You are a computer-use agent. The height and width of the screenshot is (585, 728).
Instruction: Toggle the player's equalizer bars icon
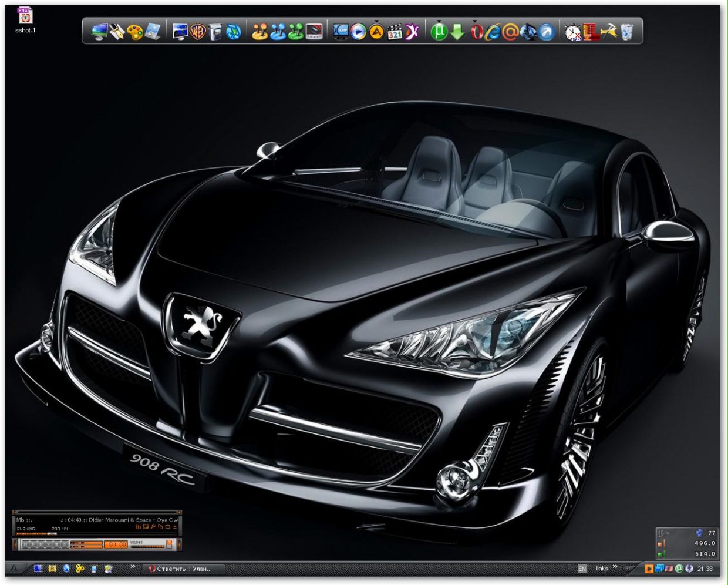pyautogui.click(x=139, y=527)
